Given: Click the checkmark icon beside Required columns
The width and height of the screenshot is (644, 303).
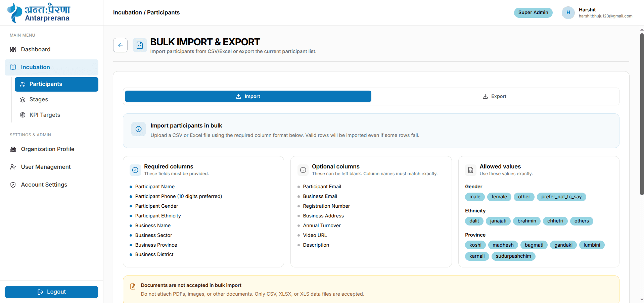Looking at the screenshot, I should coord(135,170).
